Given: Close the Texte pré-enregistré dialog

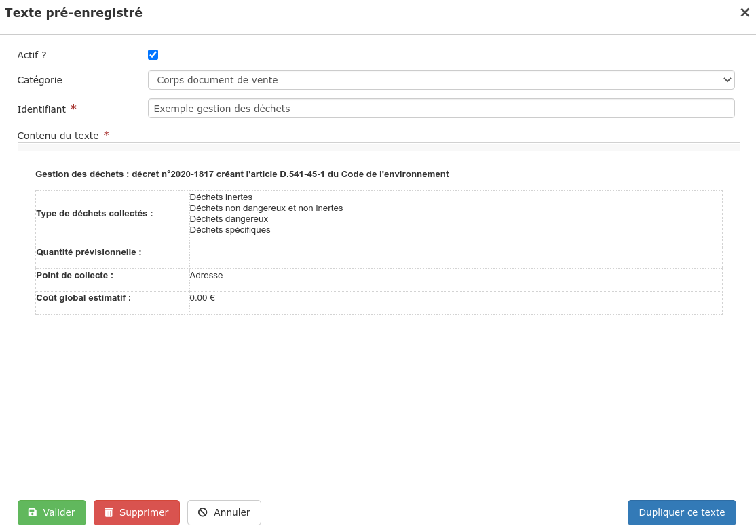Looking at the screenshot, I should pyautogui.click(x=744, y=12).
